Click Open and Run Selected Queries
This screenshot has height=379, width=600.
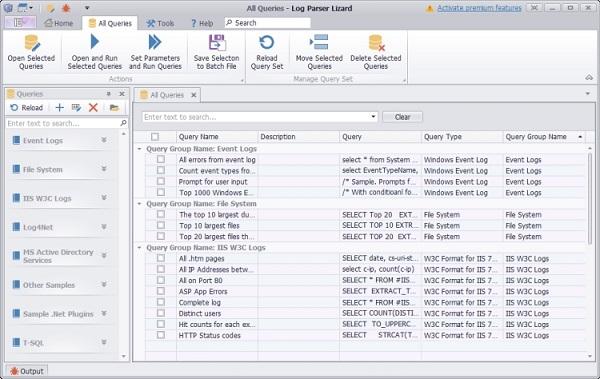tap(95, 52)
